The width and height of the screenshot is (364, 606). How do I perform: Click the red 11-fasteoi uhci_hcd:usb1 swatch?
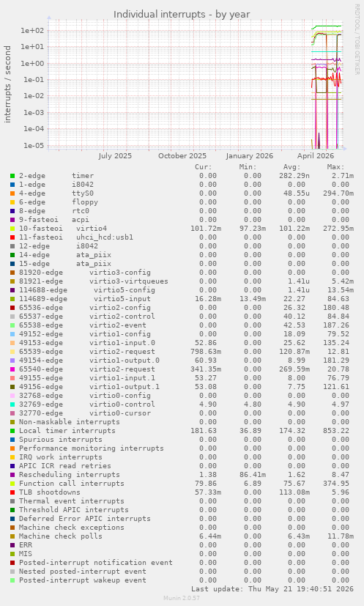[x=12, y=237]
